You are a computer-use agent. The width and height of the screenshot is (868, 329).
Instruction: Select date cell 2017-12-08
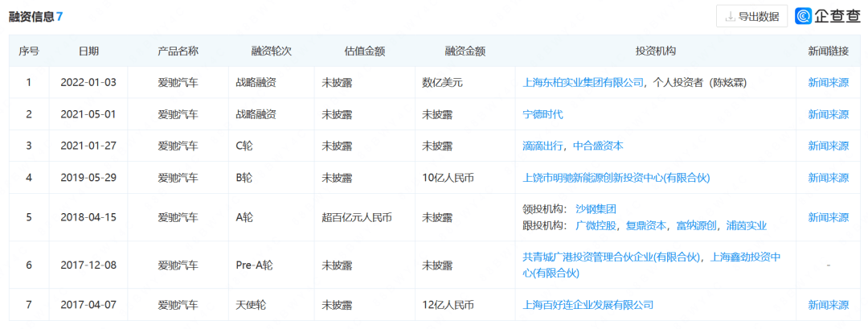click(88, 265)
